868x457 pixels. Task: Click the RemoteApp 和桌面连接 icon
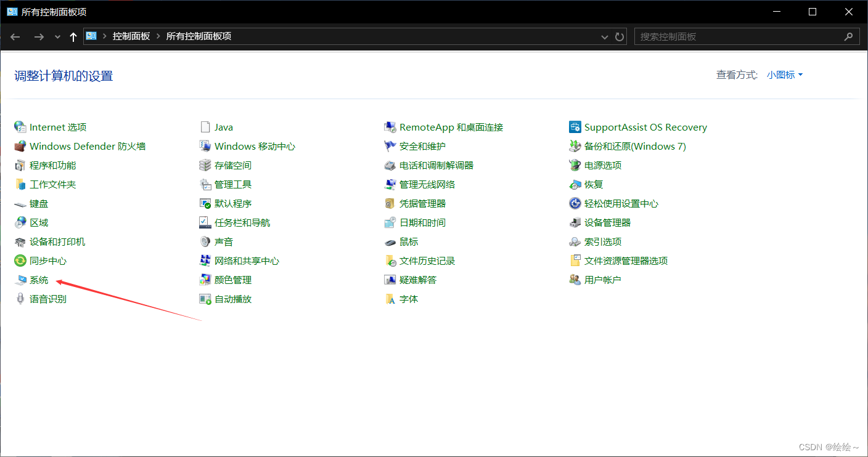(390, 127)
